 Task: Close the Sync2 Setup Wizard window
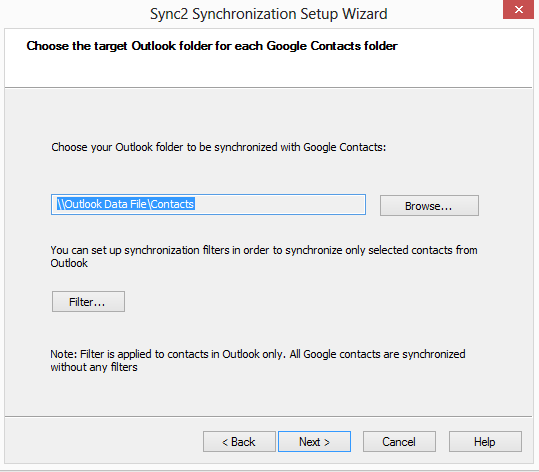pyautogui.click(x=518, y=9)
